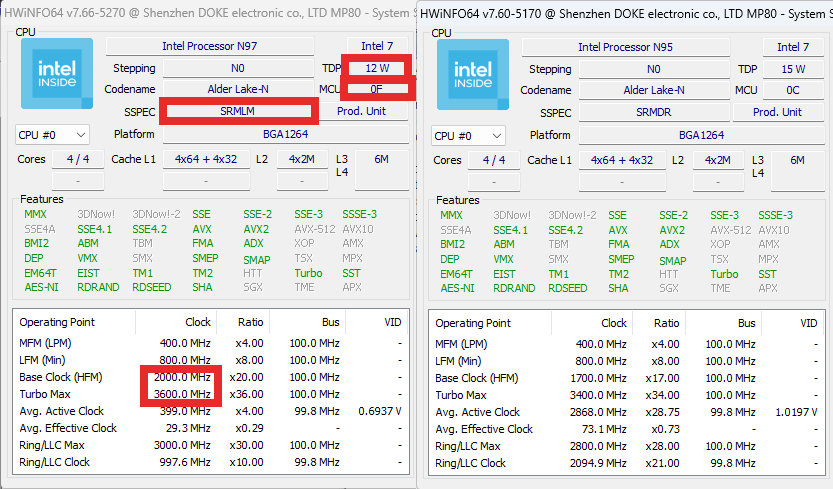The image size is (833, 489).
Task: Click the Prod. Unit field in N97 window
Action: click(x=361, y=111)
